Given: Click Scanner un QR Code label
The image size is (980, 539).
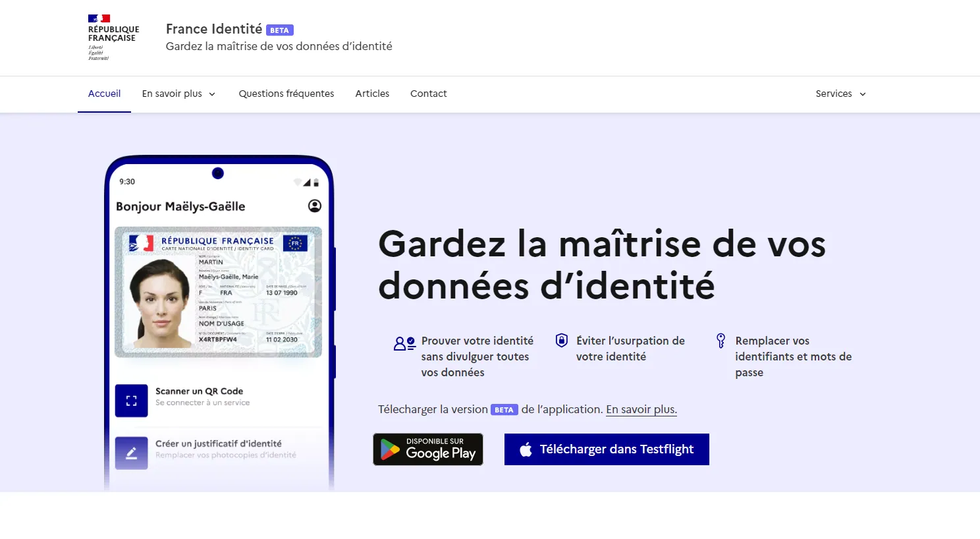Looking at the screenshot, I should click(199, 391).
